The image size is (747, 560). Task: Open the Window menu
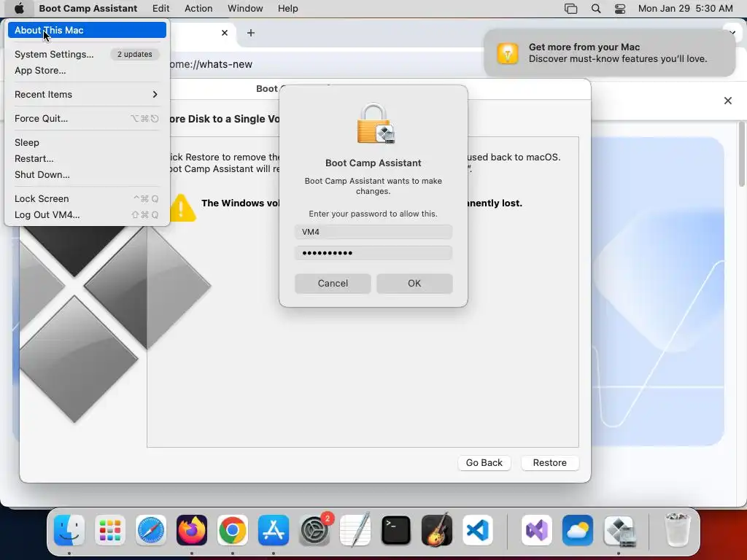[x=245, y=8]
